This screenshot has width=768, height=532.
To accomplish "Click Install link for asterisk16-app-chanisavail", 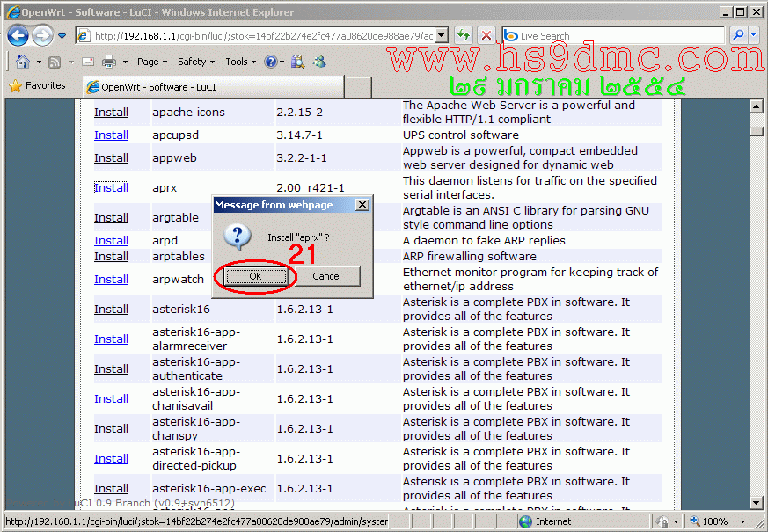I will pos(111,399).
